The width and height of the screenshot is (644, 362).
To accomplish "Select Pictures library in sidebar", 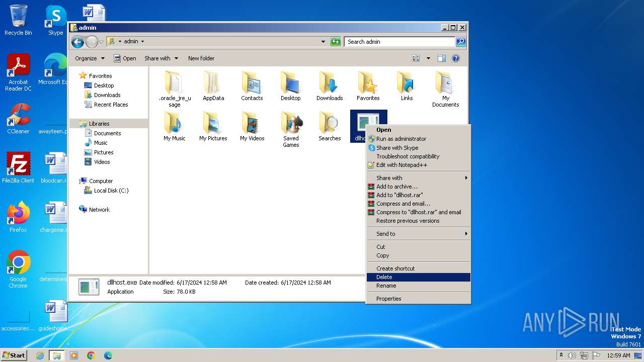I will (99, 152).
